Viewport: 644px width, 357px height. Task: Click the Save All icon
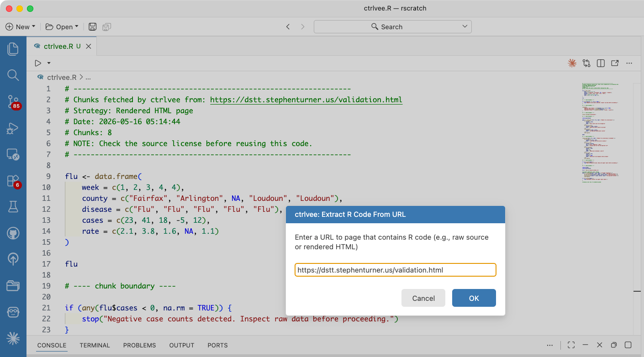107,27
